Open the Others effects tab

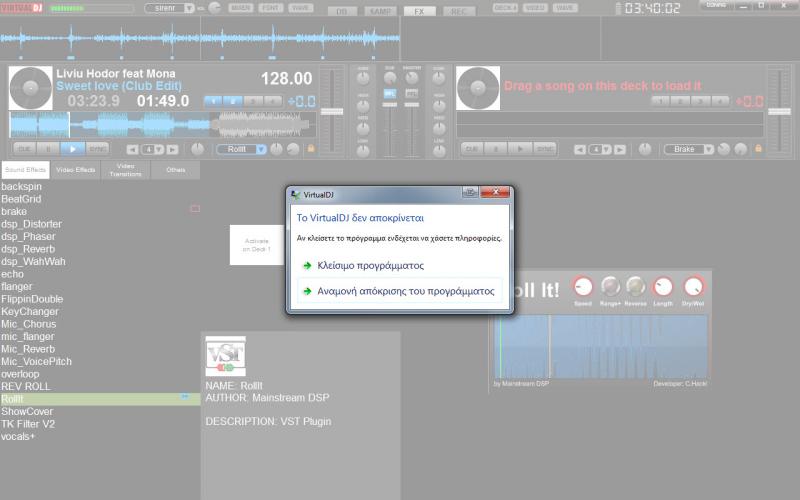(x=176, y=170)
